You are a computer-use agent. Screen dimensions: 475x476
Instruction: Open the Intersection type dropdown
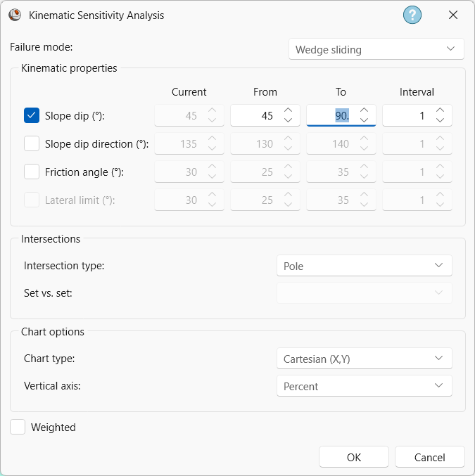tap(365, 266)
